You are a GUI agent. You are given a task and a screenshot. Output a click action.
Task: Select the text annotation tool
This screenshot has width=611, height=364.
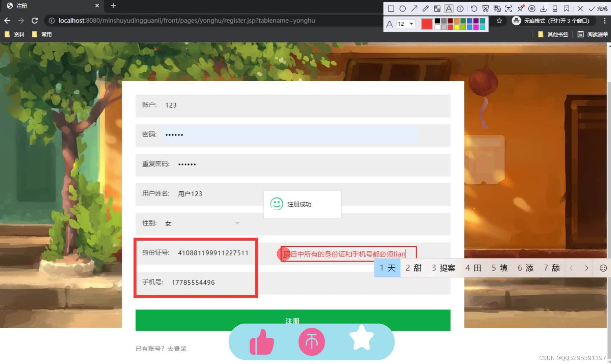(448, 8)
